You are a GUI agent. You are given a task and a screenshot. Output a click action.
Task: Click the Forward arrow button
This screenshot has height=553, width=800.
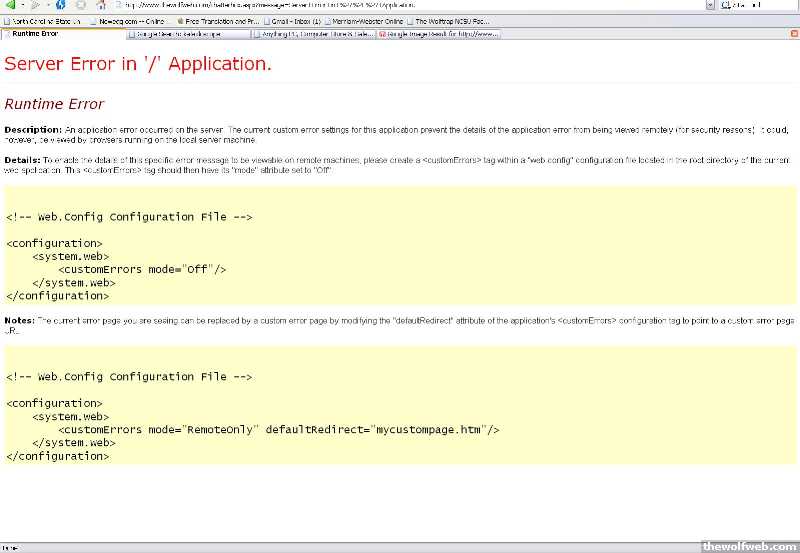click(x=36, y=5)
